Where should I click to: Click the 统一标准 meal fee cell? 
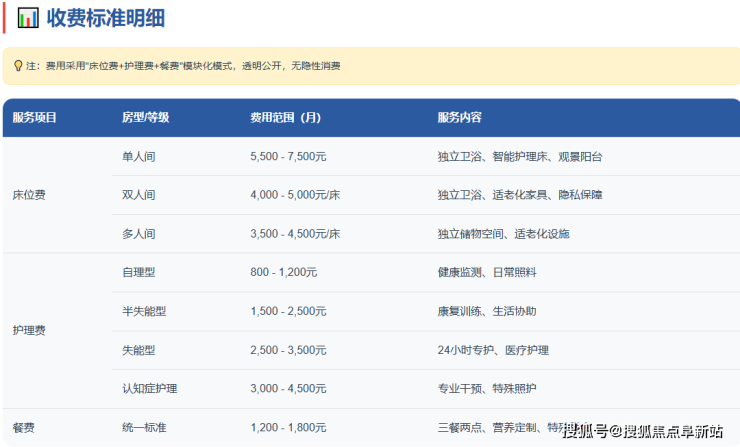pyautogui.click(x=144, y=427)
